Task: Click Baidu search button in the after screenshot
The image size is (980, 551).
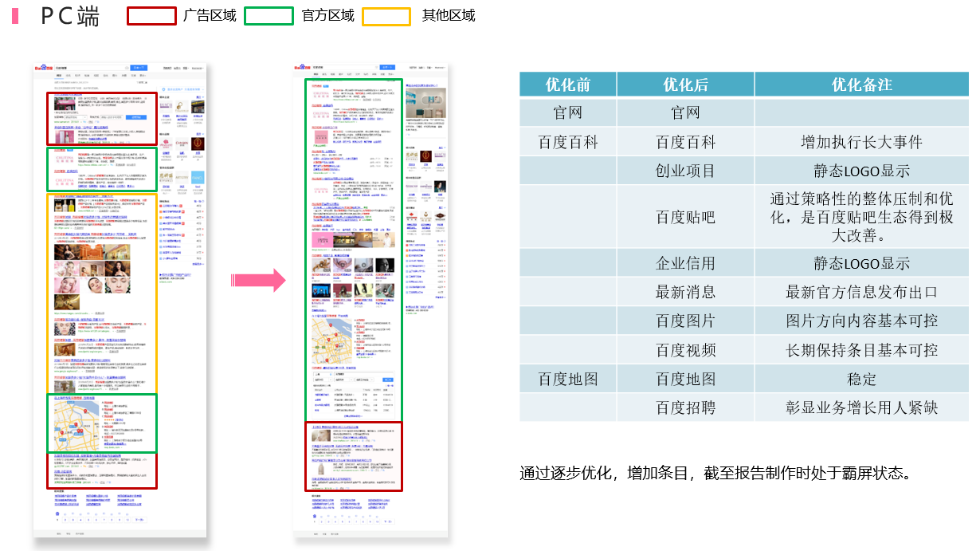Action: 387,68
